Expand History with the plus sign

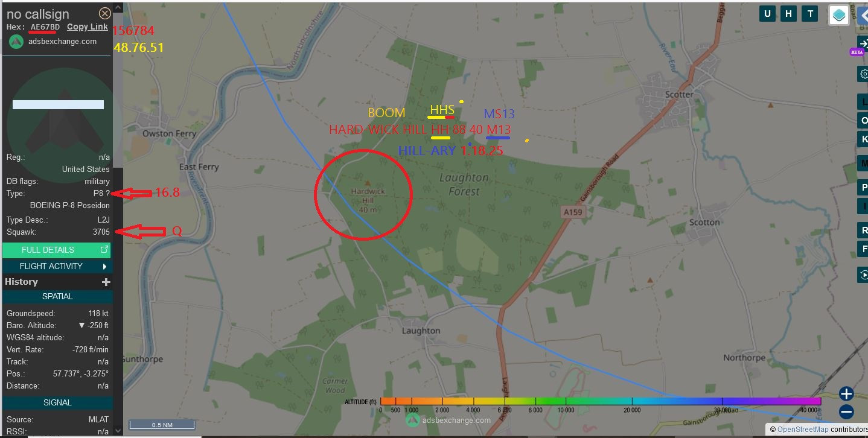(106, 282)
